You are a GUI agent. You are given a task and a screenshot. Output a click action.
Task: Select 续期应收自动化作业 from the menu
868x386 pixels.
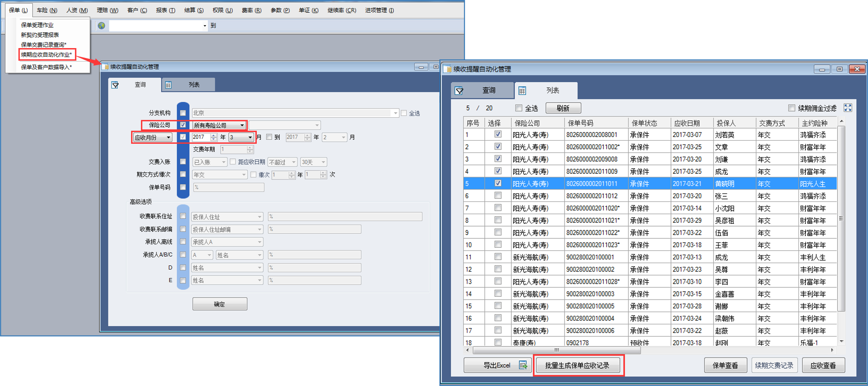46,55
